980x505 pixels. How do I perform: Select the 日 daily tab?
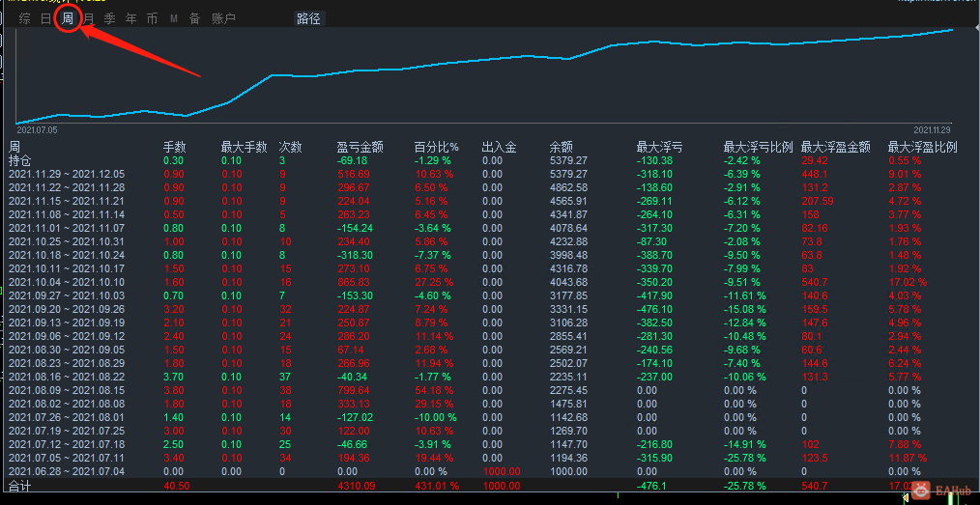tap(45, 18)
